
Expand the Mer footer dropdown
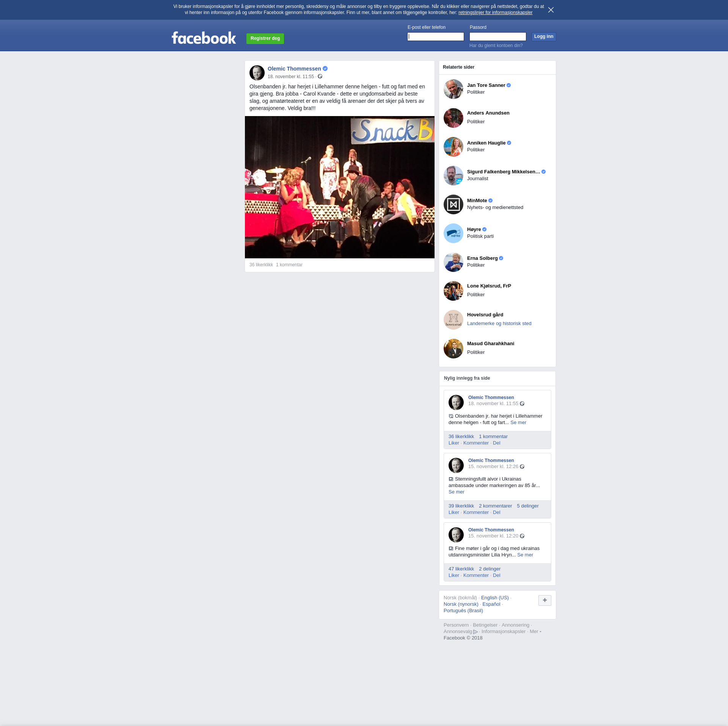(x=535, y=632)
